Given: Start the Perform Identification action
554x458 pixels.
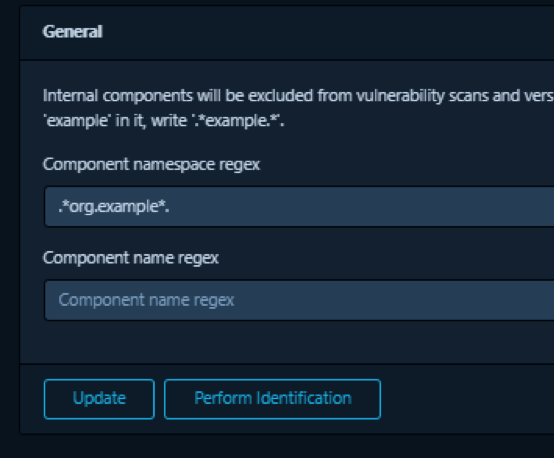Looking at the screenshot, I should click(x=272, y=399).
